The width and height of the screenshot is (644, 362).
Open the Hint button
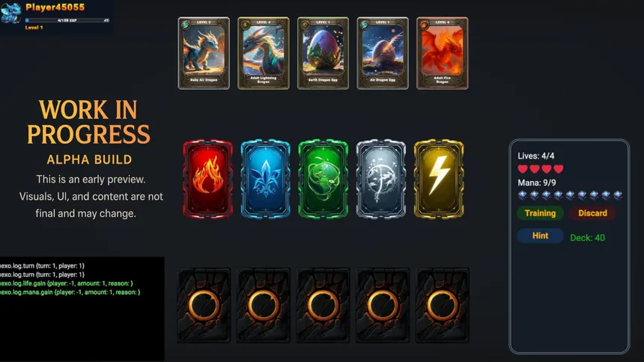540,236
